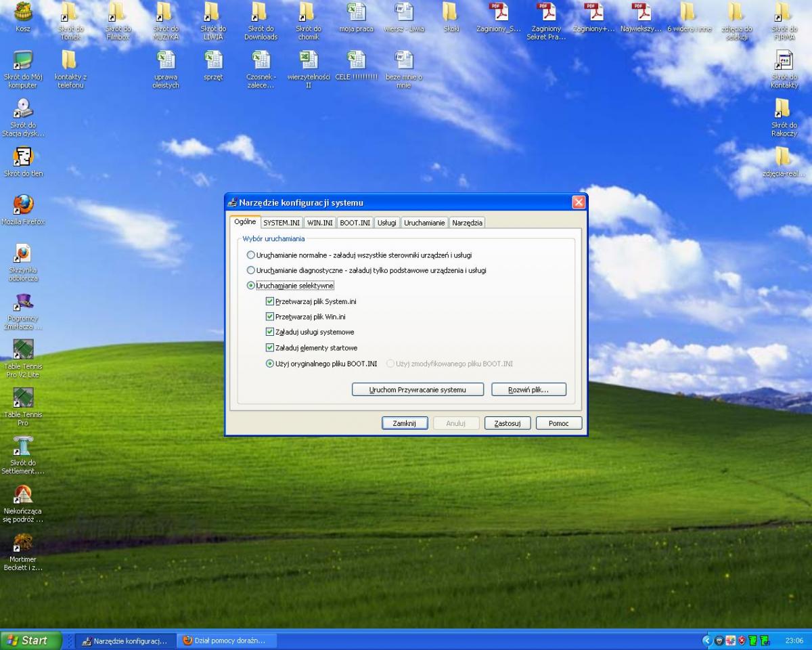Image resolution: width=812 pixels, height=650 pixels.
Task: Open the Windows Start menu
Action: (30, 641)
